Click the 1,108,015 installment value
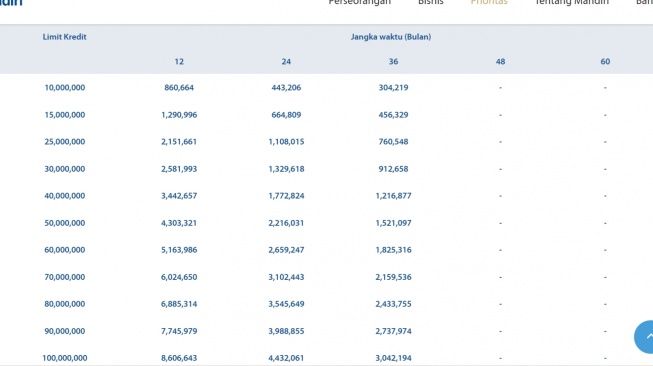Screen dimensions: 653x366 point(286,142)
